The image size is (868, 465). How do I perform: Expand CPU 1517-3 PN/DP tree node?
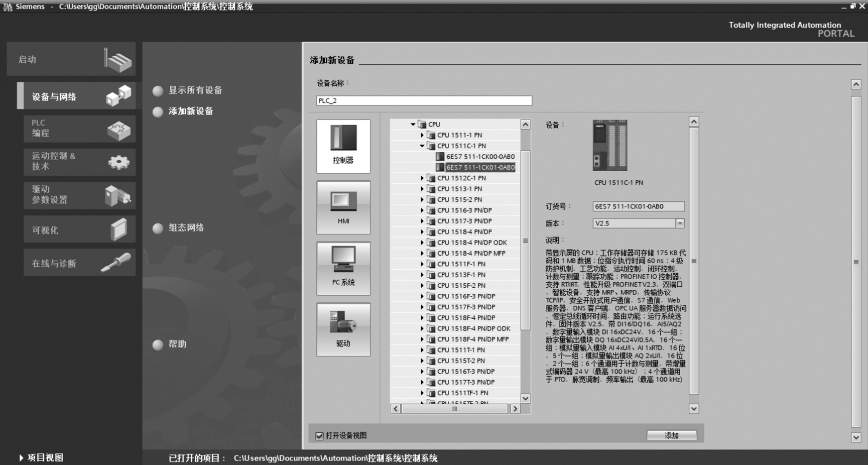point(422,221)
